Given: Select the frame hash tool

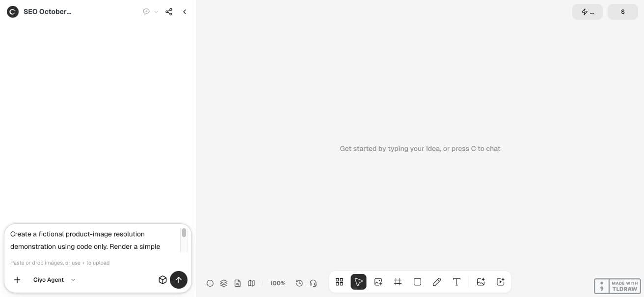Looking at the screenshot, I should (398, 282).
